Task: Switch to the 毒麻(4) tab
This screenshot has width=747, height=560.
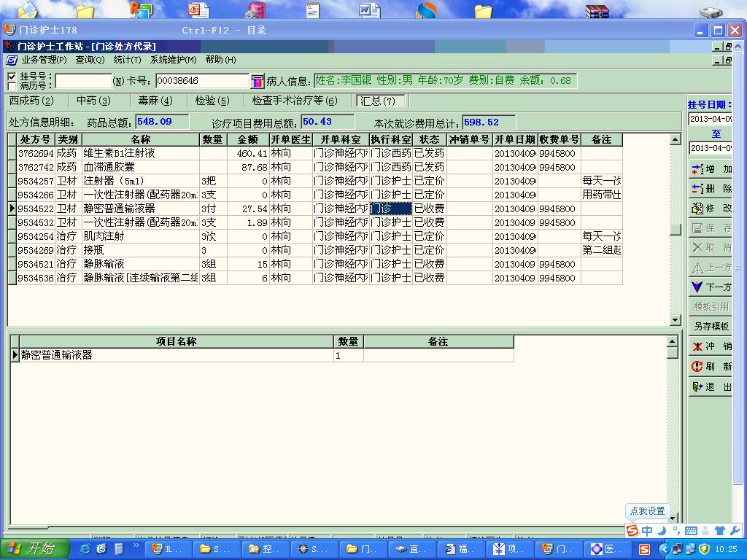Action: pos(155,101)
